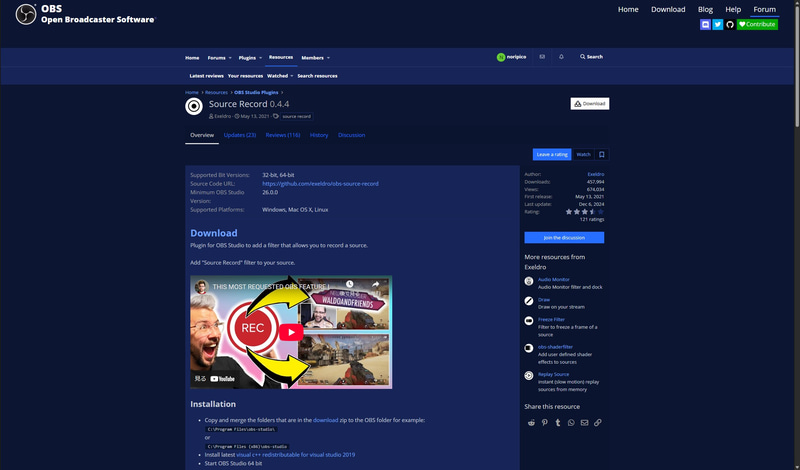
Task: Select the Resources nav tab
Action: pos(281,57)
